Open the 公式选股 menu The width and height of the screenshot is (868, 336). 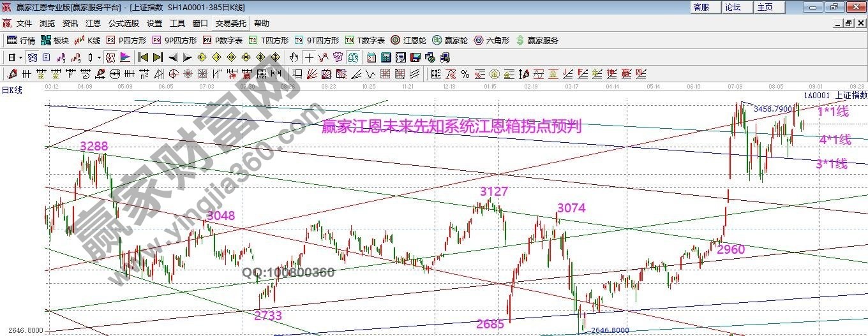click(x=123, y=23)
